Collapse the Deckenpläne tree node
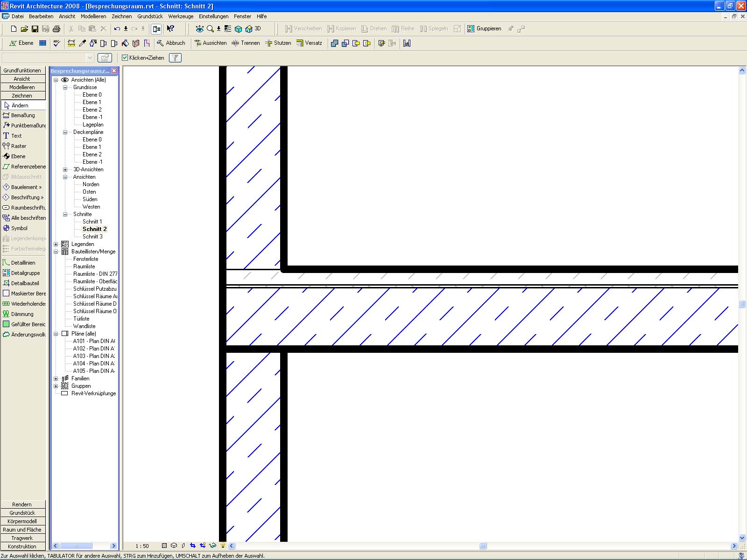The width and height of the screenshot is (747, 560). coord(65,132)
